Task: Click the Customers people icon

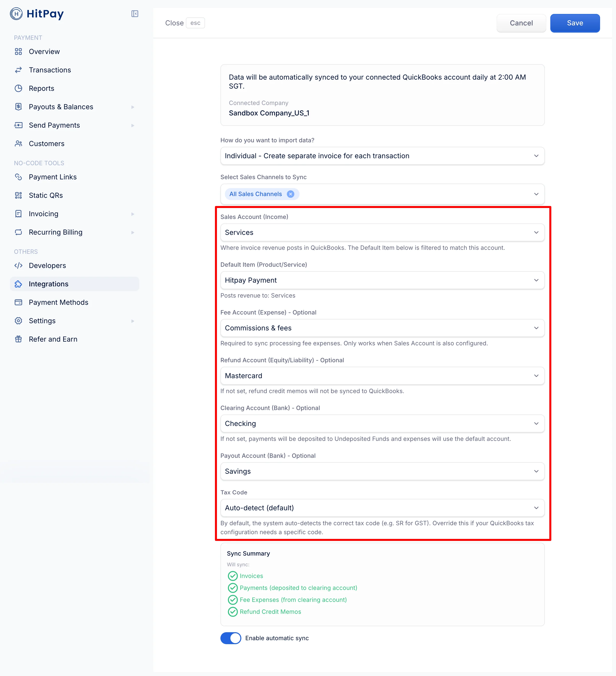Action: 18,144
